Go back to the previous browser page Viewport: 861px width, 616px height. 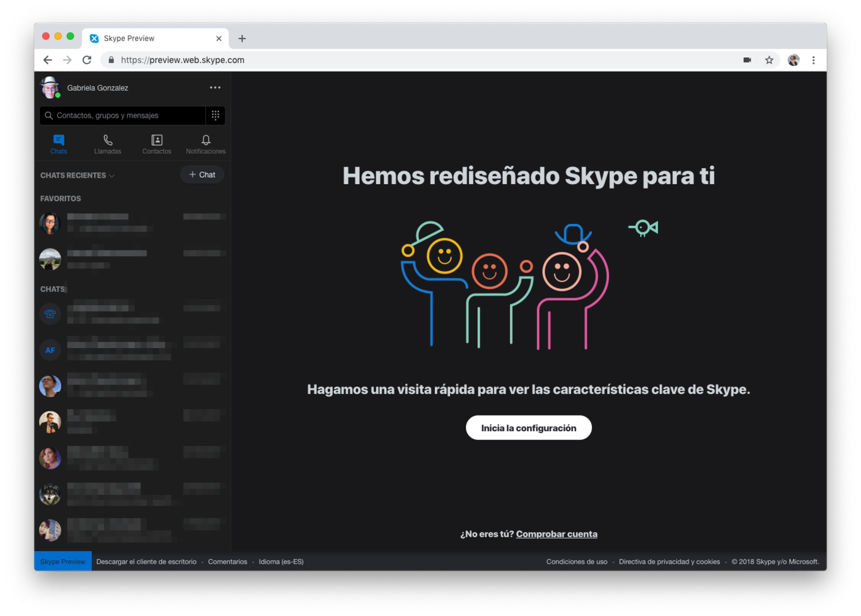tap(48, 60)
